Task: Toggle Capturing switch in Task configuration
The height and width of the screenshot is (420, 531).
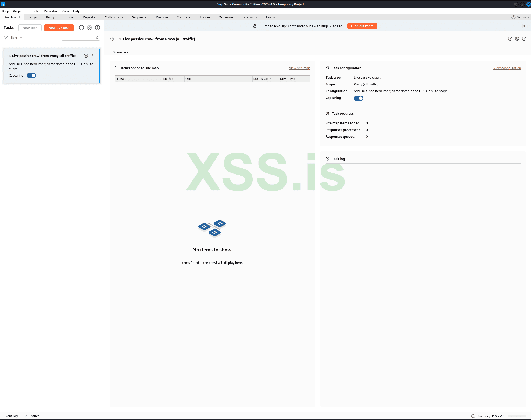Action: coord(358,98)
